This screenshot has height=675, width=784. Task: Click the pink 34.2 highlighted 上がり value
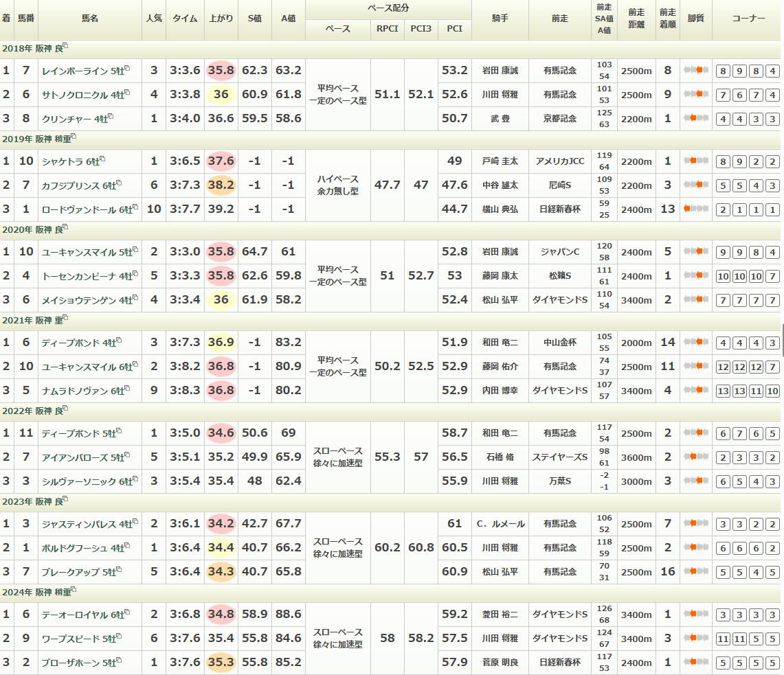pyautogui.click(x=221, y=524)
